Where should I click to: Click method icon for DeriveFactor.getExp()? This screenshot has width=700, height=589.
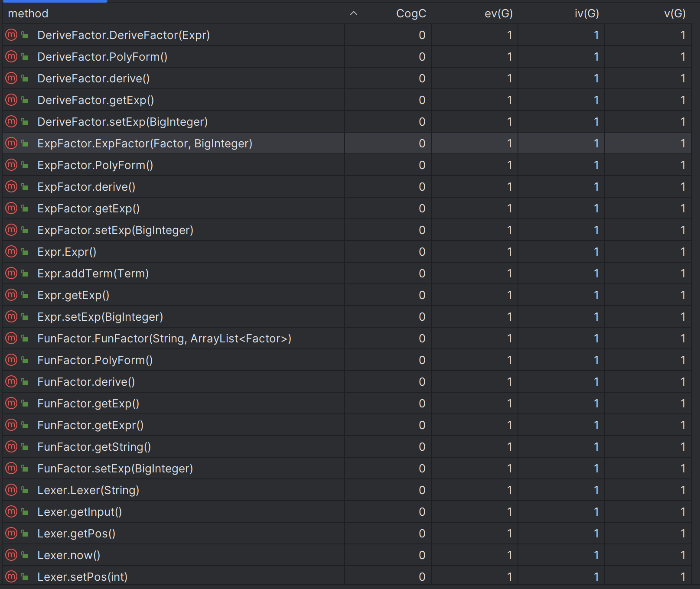coord(11,100)
